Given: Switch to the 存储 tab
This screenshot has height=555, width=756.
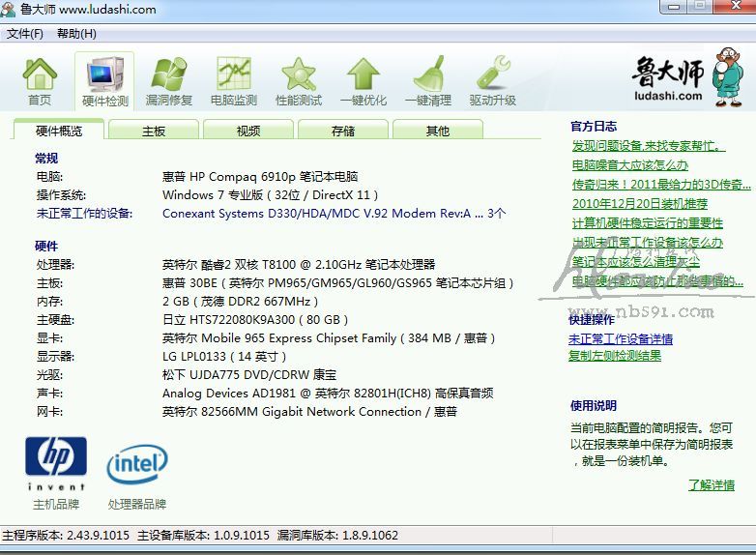Looking at the screenshot, I should tap(343, 131).
